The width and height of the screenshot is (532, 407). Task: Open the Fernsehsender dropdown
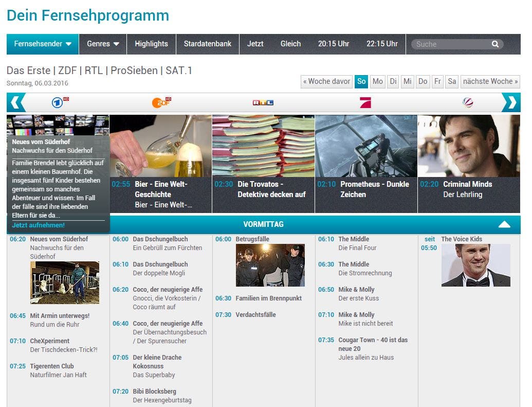click(43, 44)
